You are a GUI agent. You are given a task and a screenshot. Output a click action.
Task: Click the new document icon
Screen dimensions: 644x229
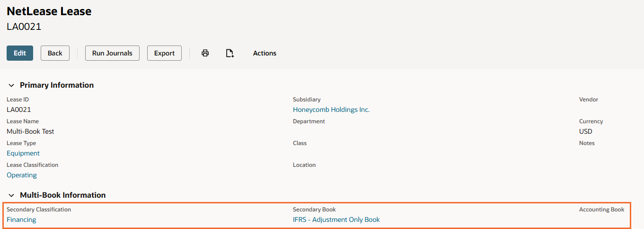[x=229, y=53]
